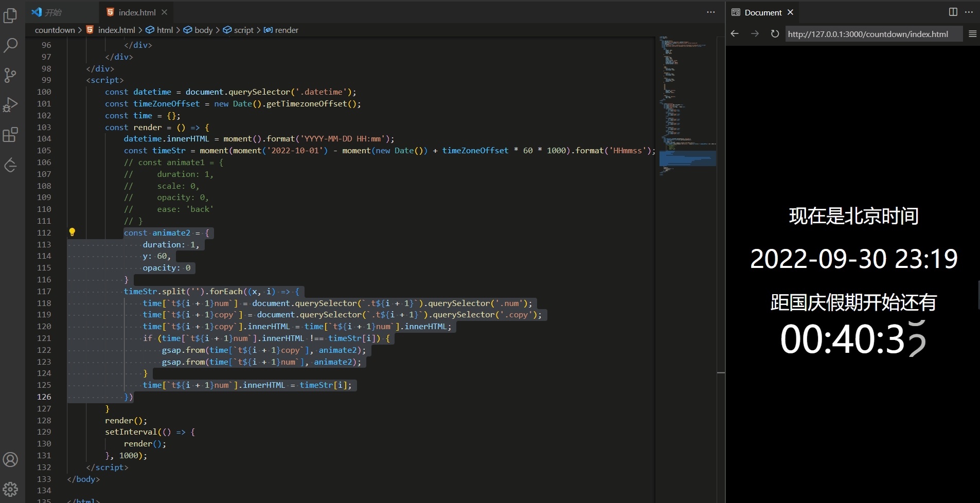Open the Explorer view in activity bar
This screenshot has height=503, width=980.
coord(10,16)
